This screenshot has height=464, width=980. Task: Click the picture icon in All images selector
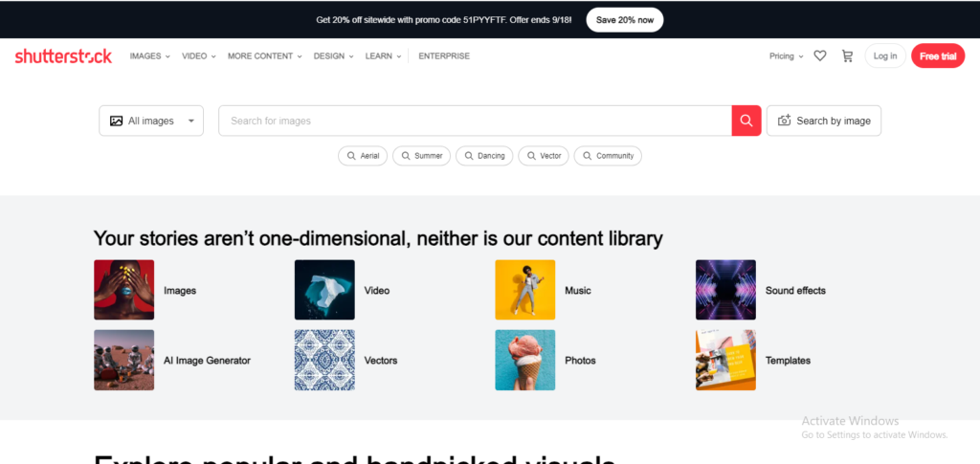tap(116, 122)
